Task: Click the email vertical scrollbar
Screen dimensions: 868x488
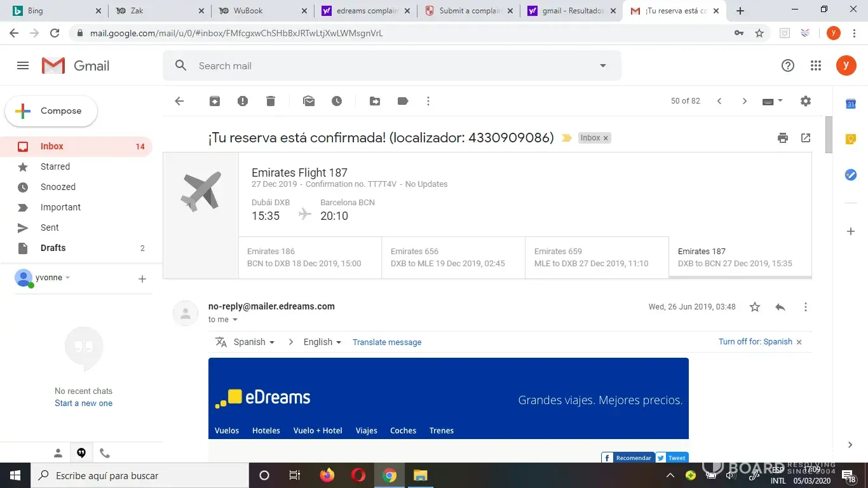Action: 829,135
